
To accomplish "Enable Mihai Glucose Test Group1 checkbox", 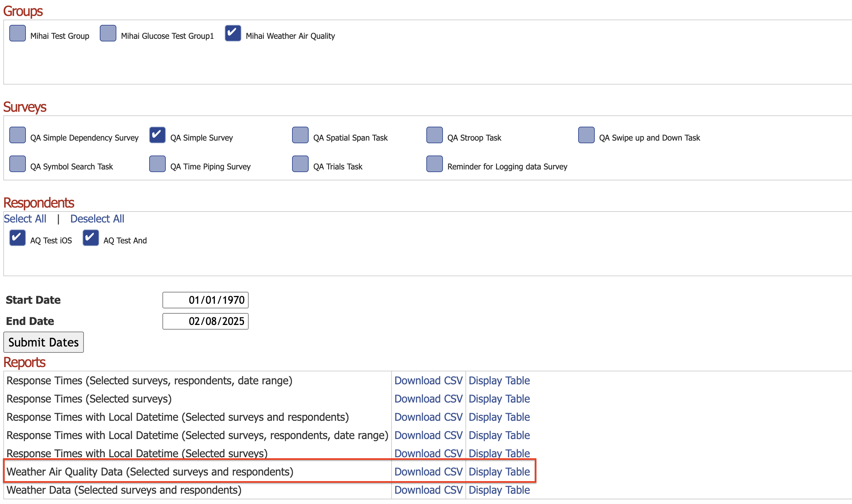I will (x=108, y=33).
